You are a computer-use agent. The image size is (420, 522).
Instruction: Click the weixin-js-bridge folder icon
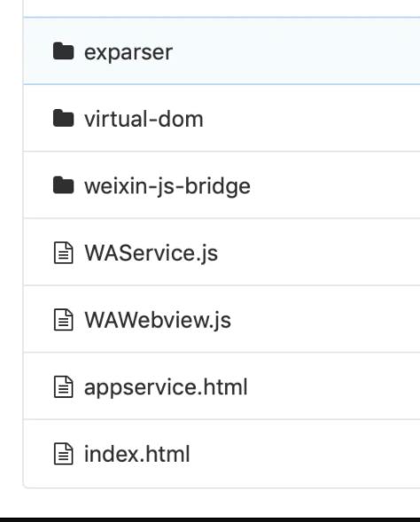63,185
